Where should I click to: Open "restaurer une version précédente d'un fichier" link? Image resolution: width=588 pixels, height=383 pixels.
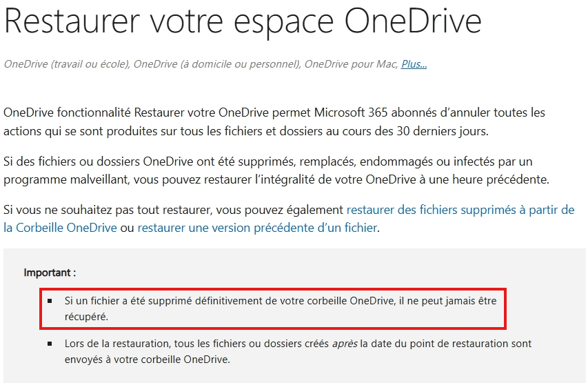pyautogui.click(x=257, y=228)
